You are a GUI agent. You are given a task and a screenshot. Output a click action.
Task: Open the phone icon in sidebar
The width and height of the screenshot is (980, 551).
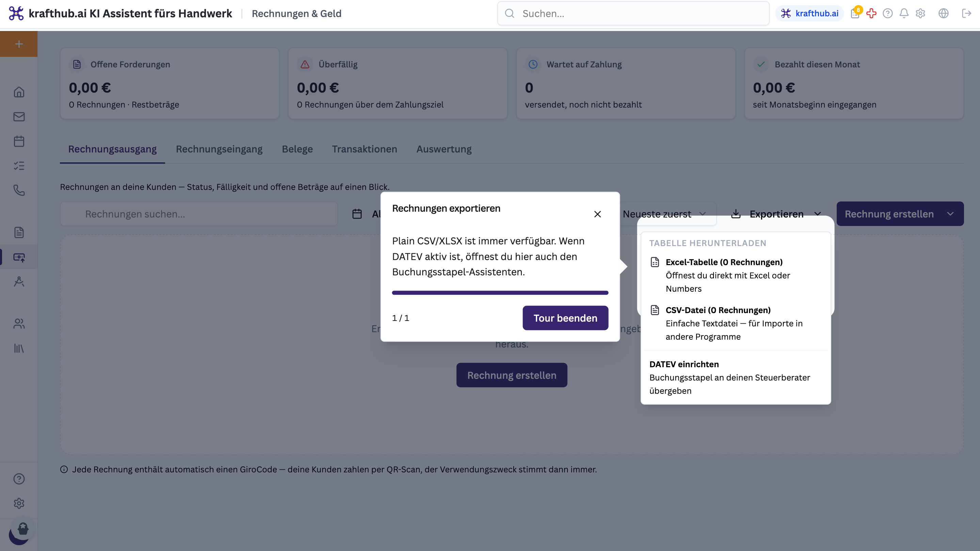(19, 190)
